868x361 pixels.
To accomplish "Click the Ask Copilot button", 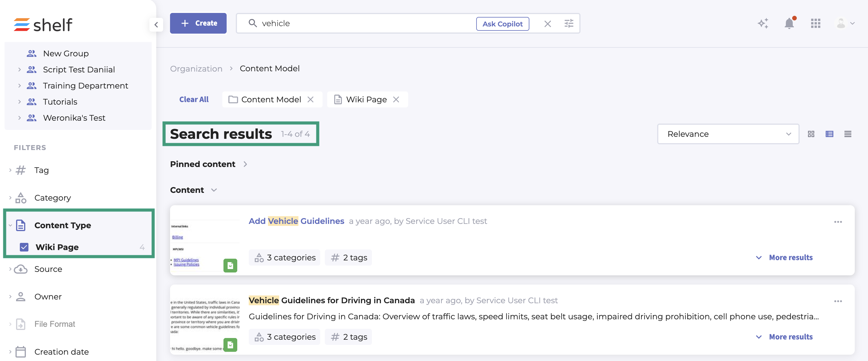I will (x=502, y=24).
